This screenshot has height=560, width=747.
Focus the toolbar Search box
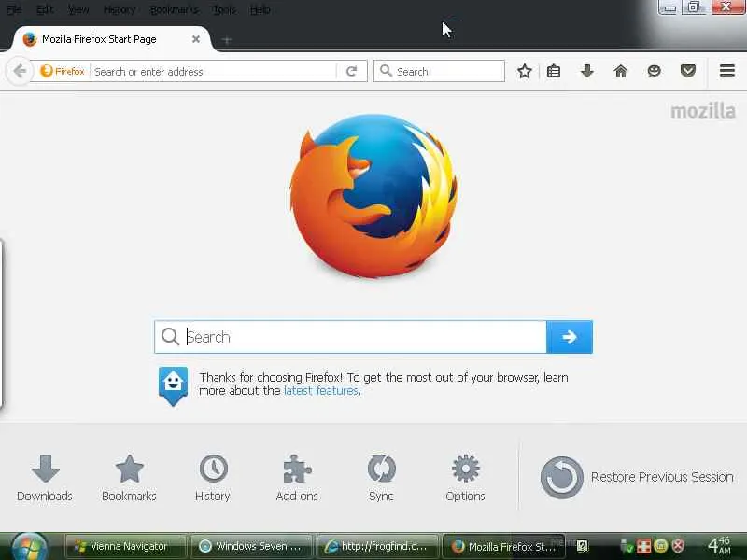tap(439, 71)
